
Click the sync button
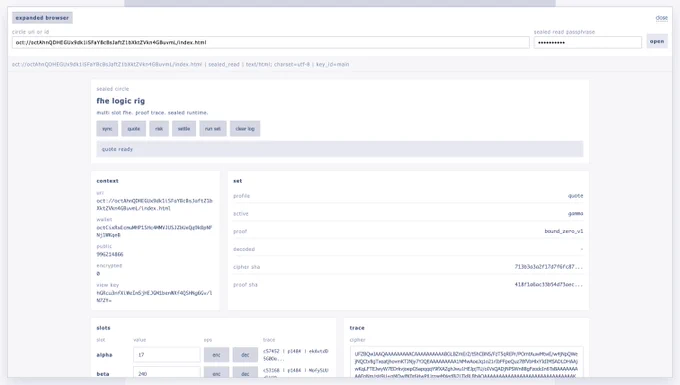click(107, 129)
